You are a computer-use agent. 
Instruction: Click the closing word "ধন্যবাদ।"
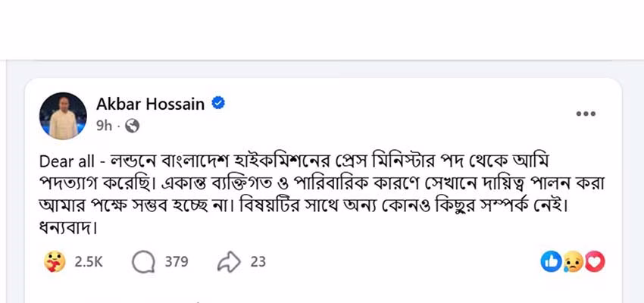coord(70,226)
